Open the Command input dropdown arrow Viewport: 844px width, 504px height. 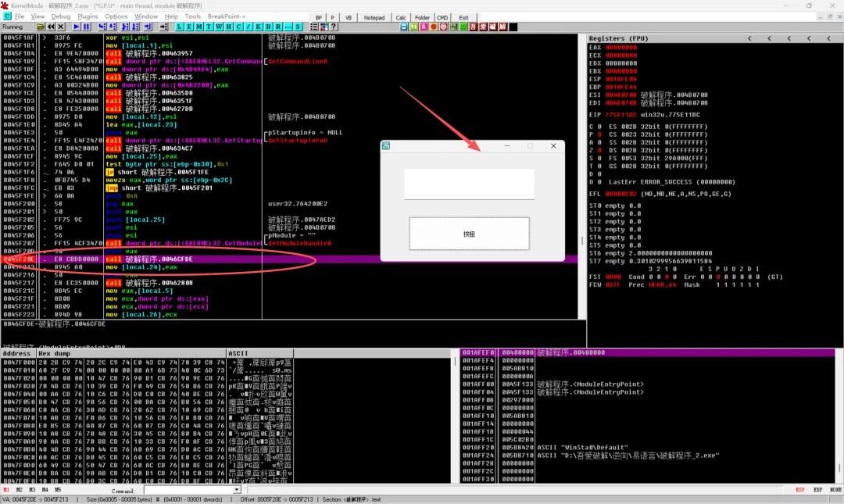[237, 490]
